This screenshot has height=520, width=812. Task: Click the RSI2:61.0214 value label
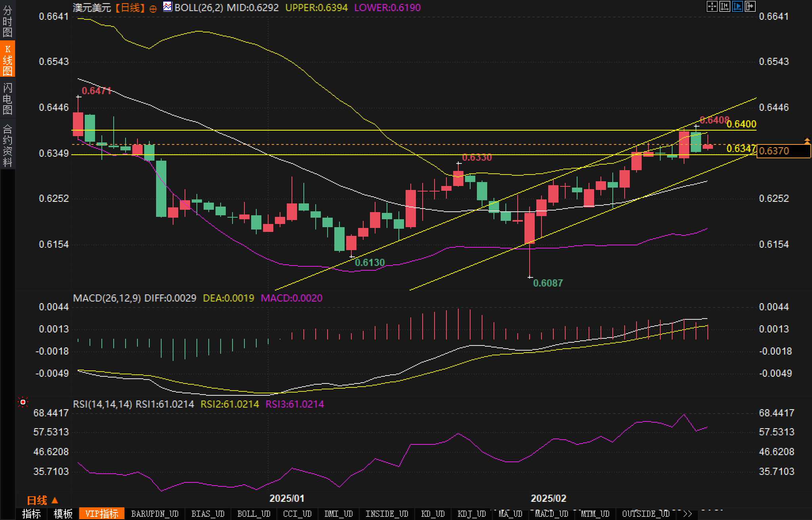(230, 404)
